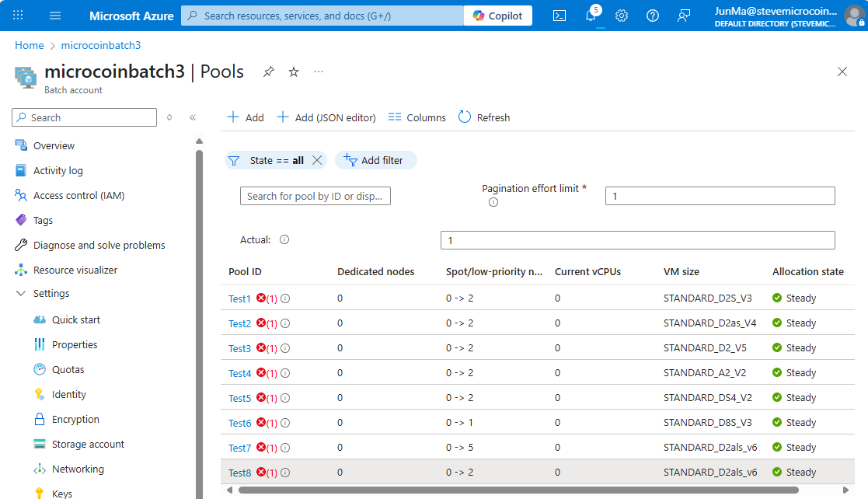Viewport: 868px width, 499px height.
Task: Click sidebar vertical scrollbar up arrow
Action: click(199, 141)
